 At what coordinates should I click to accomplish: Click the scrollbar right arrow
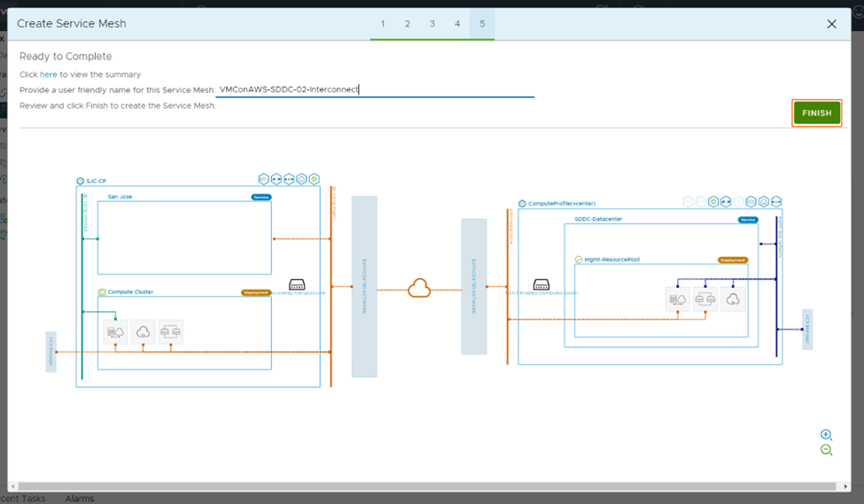(845, 486)
